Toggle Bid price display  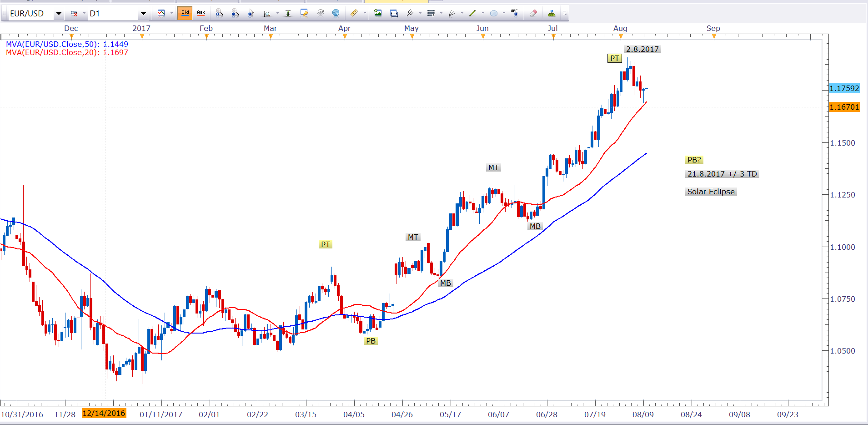185,13
